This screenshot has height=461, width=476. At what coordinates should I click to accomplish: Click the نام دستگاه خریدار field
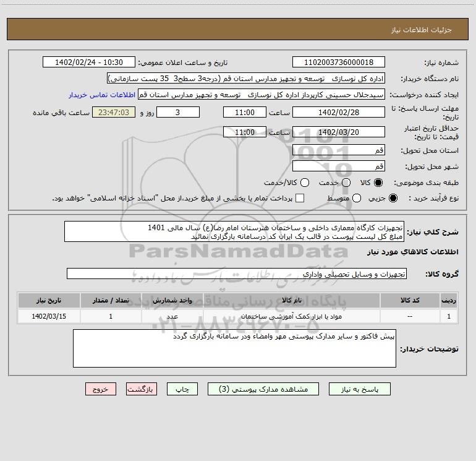[x=246, y=79]
